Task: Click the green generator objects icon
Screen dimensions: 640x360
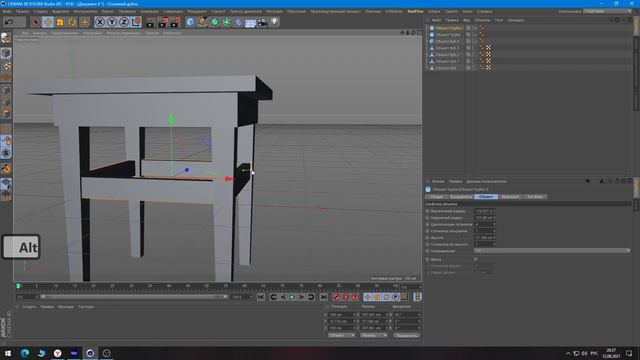Action: tap(215, 22)
